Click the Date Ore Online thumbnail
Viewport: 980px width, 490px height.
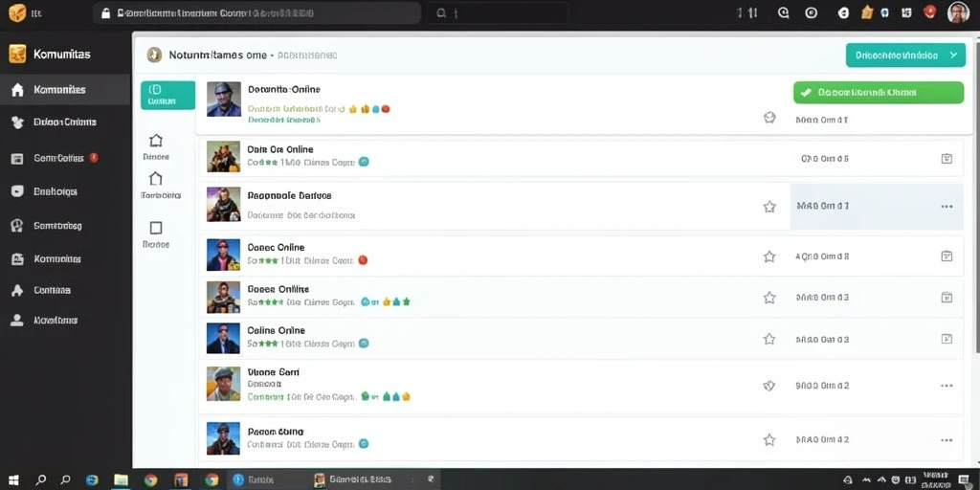click(x=224, y=156)
